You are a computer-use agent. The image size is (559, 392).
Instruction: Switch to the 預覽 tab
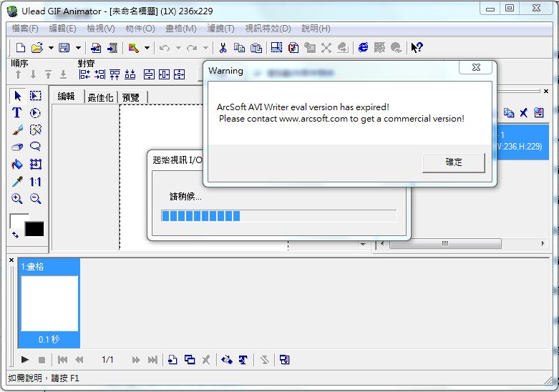pos(131,97)
